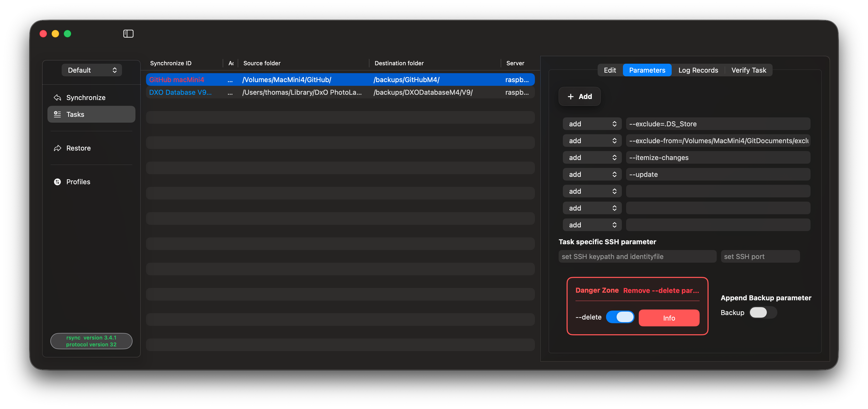Click the Restore arrow icon
The height and width of the screenshot is (409, 868).
[57, 148]
